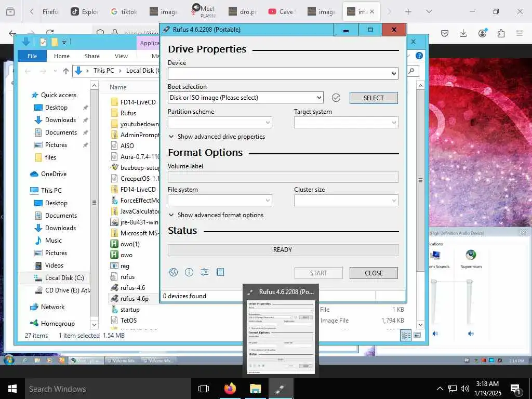Screen dimensions: 532x399
Task: Click Explorer help question mark icon
Action: [419, 56]
